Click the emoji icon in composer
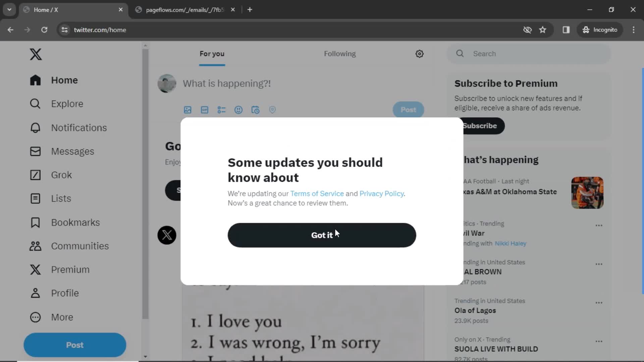The image size is (644, 362). pos(239,110)
